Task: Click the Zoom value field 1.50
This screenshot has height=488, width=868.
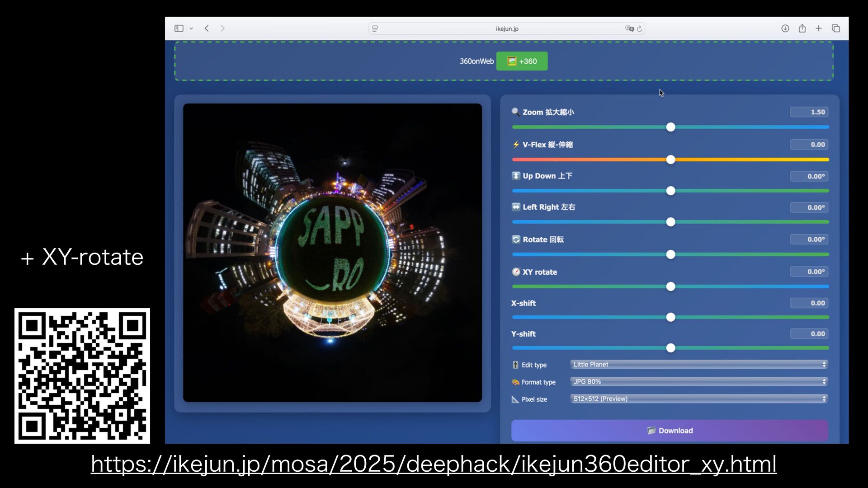Action: [809, 112]
